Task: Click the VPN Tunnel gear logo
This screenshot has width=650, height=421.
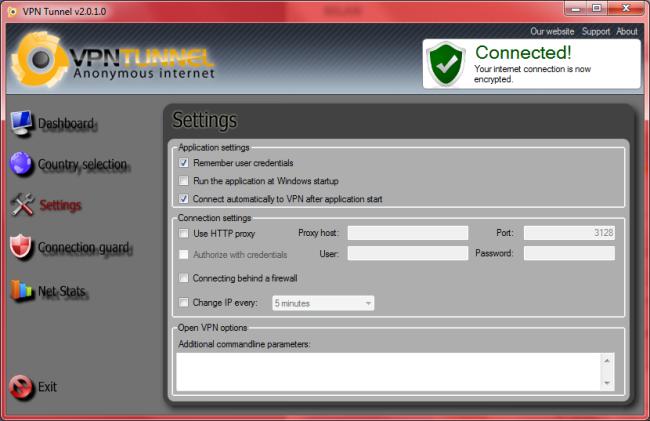Action: 39,60
